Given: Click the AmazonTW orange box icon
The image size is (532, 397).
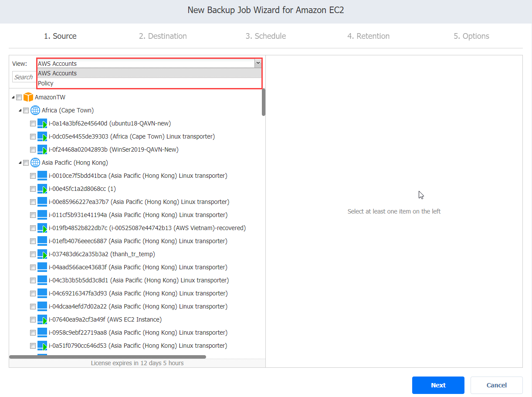Looking at the screenshot, I should coord(28,97).
